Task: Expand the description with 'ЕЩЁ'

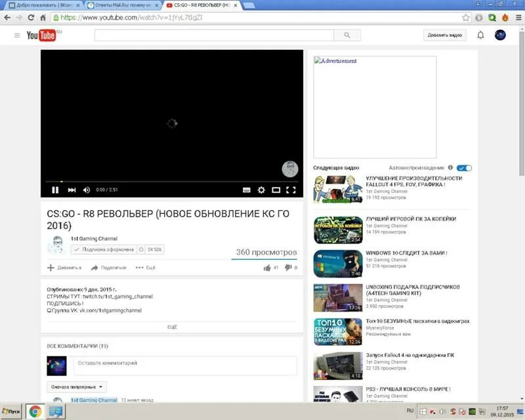Action: coord(172,327)
